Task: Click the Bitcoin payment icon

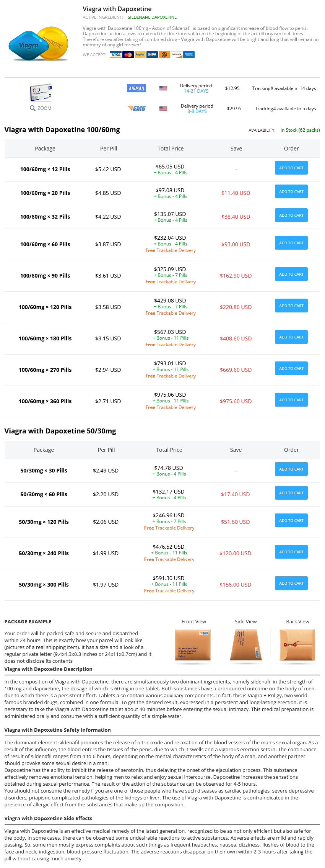Action: [164, 55]
